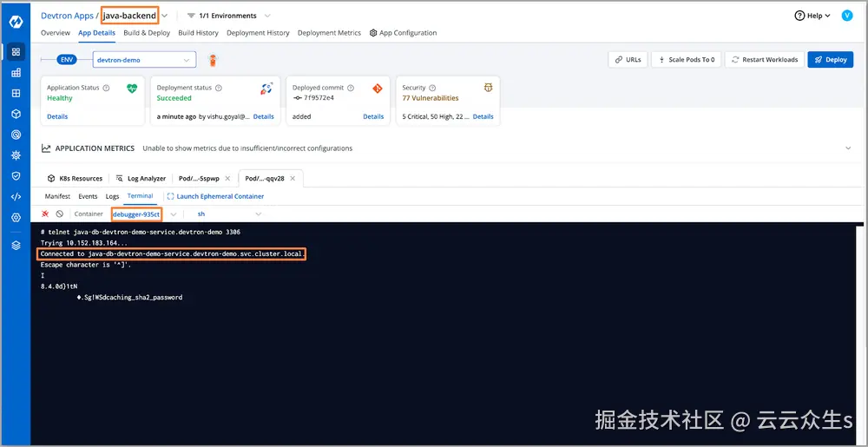
Task: Click the Deployment status rocket icon
Action: [x=266, y=89]
